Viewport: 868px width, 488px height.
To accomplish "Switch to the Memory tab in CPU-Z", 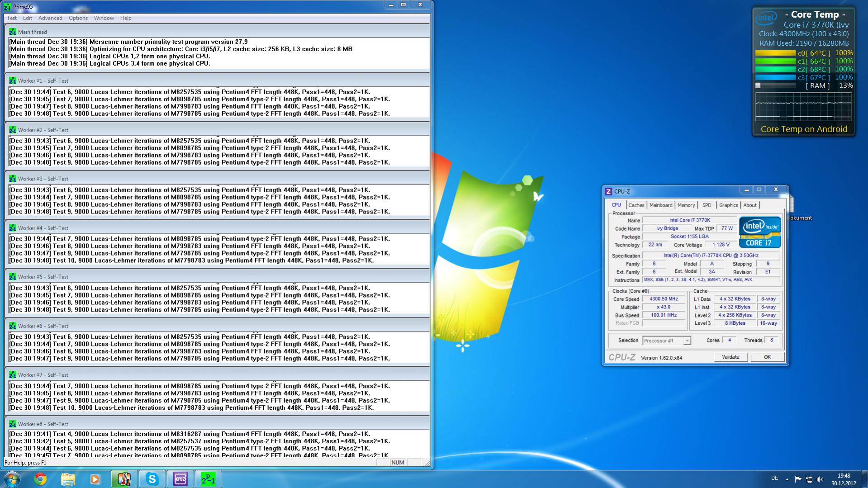I will tap(686, 205).
